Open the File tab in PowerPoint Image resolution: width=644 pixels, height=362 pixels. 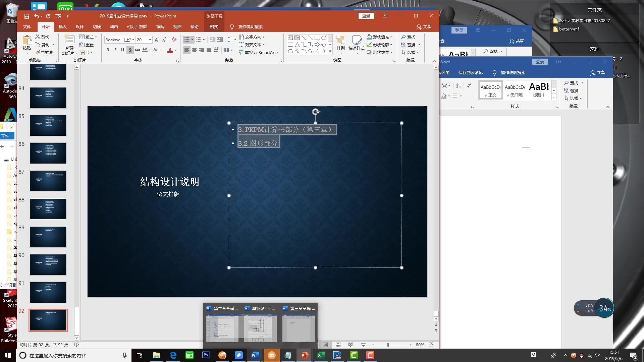tap(27, 26)
